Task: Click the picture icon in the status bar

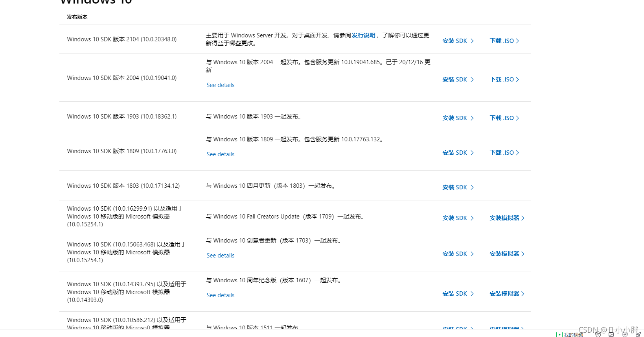Action: (x=611, y=334)
